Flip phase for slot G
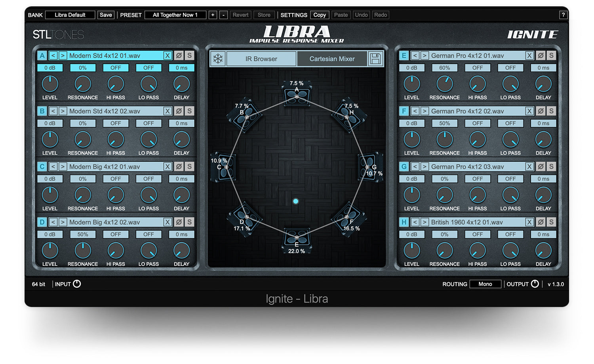The height and width of the screenshot is (364, 594). point(541,167)
